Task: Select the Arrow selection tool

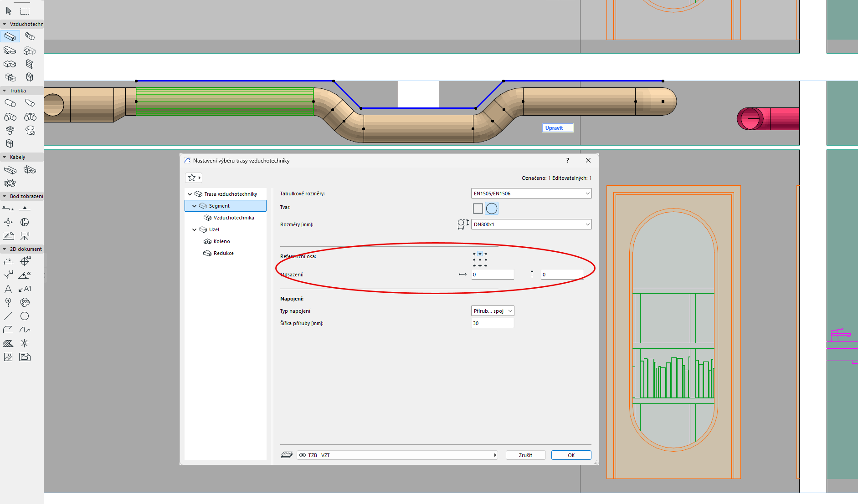Action: click(x=9, y=11)
